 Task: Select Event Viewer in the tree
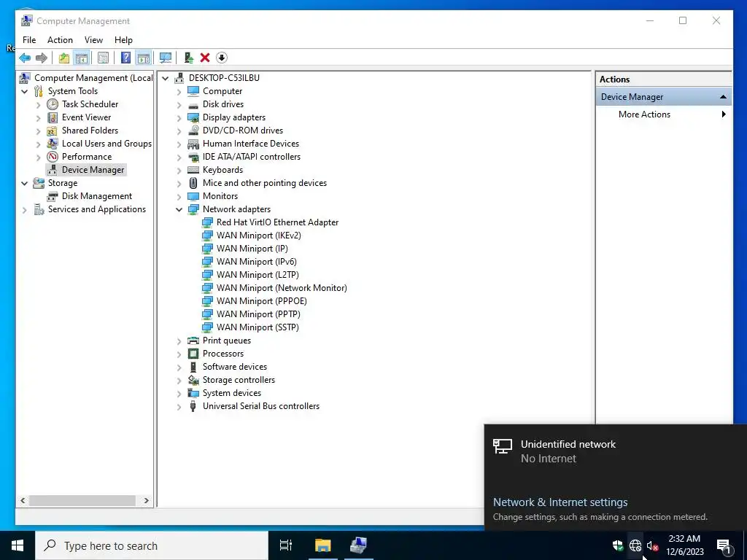(86, 117)
